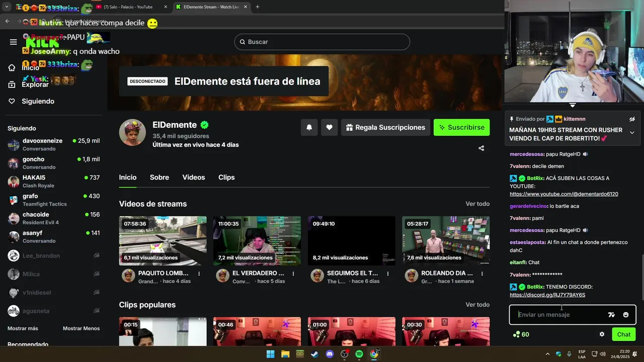This screenshot has width=644, height=362.
Task: Open a new browser tab with plus
Action: [257, 7]
